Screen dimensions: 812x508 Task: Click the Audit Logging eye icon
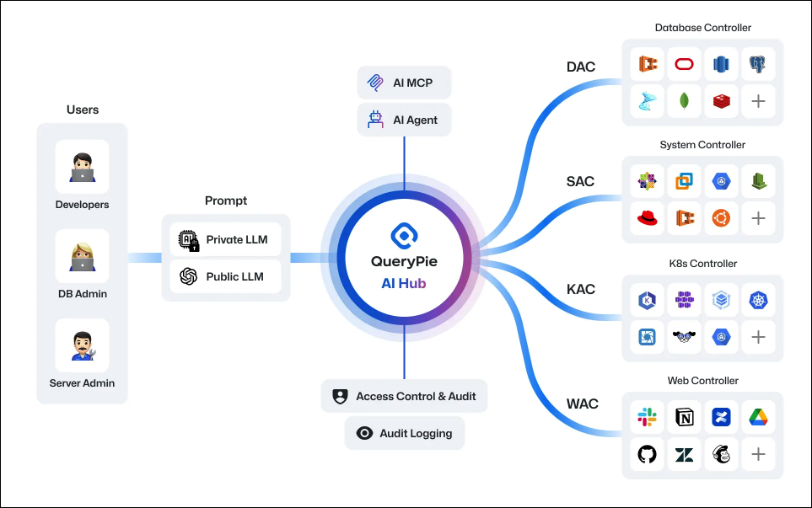[x=364, y=433]
